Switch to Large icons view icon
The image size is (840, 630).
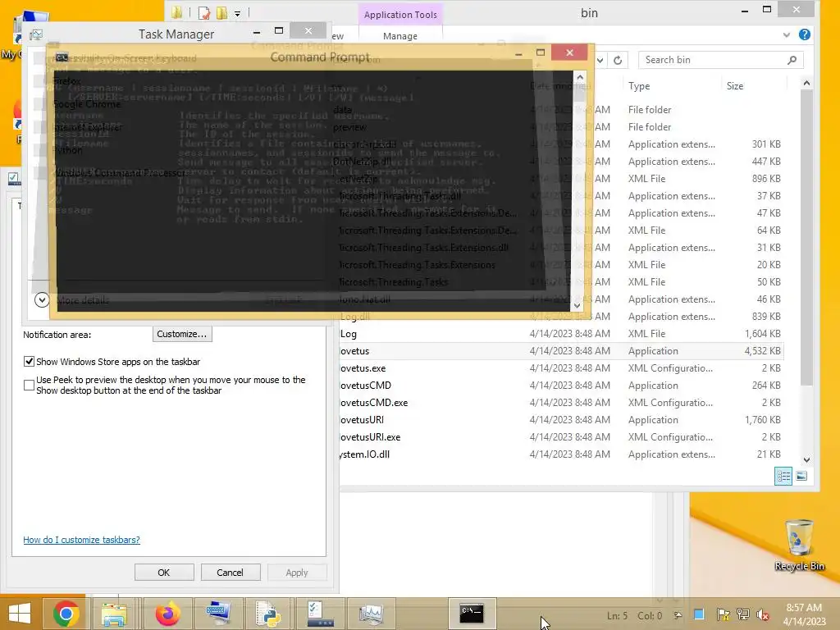[x=801, y=476]
